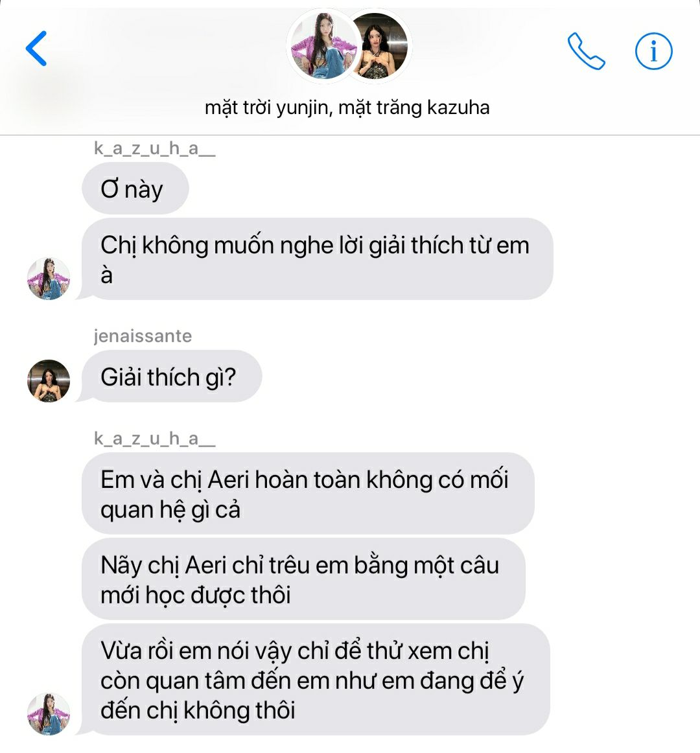Select the 'Em và chị Aeri hoàn toàn' bubble

point(308,494)
